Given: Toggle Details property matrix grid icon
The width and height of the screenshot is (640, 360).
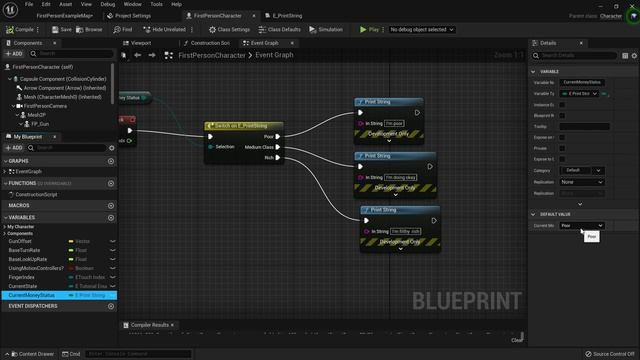Looking at the screenshot, I should tap(625, 56).
